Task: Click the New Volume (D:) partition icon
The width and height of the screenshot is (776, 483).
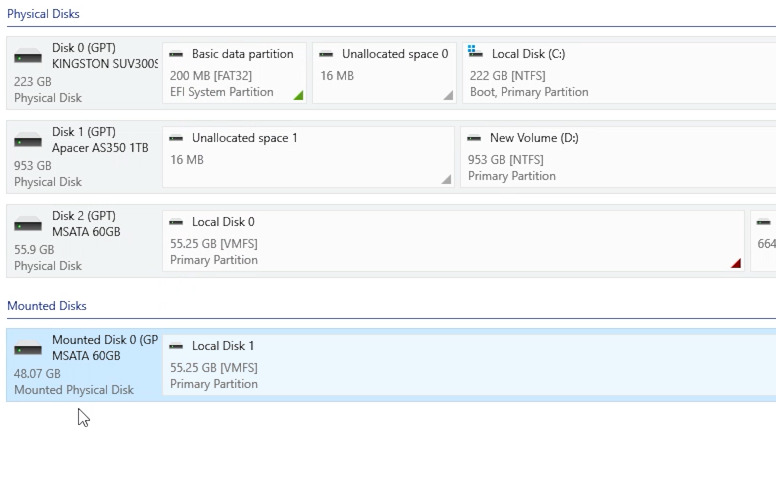Action: [474, 138]
